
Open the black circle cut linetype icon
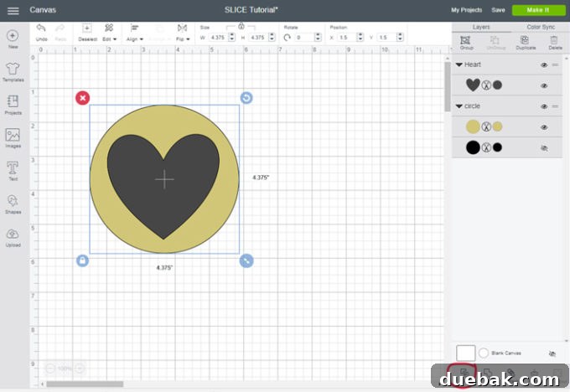[x=486, y=147]
